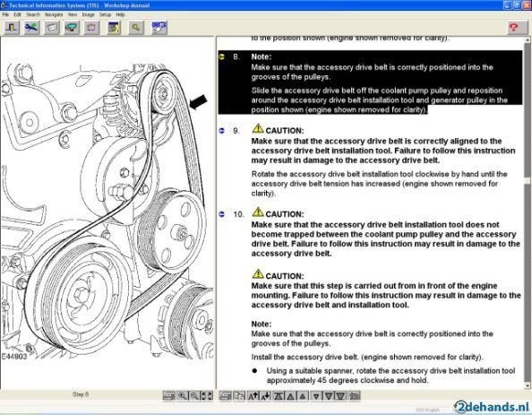Move up one step with small up triangle

pos(303,395)
